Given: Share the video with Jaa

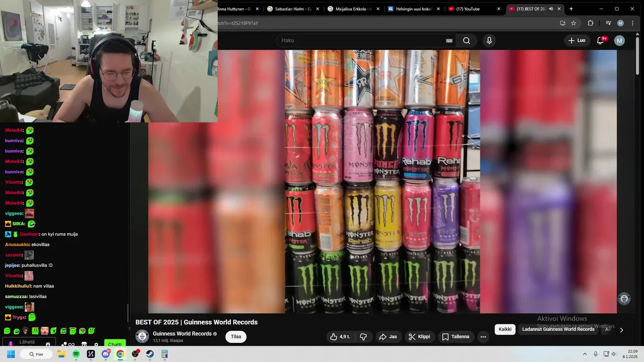Looking at the screenshot, I should [388, 337].
